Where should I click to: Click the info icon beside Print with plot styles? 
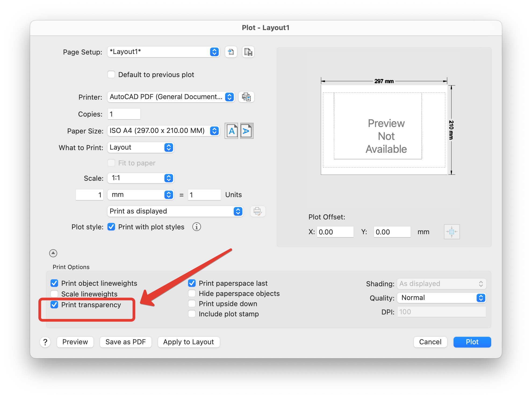[x=197, y=227]
